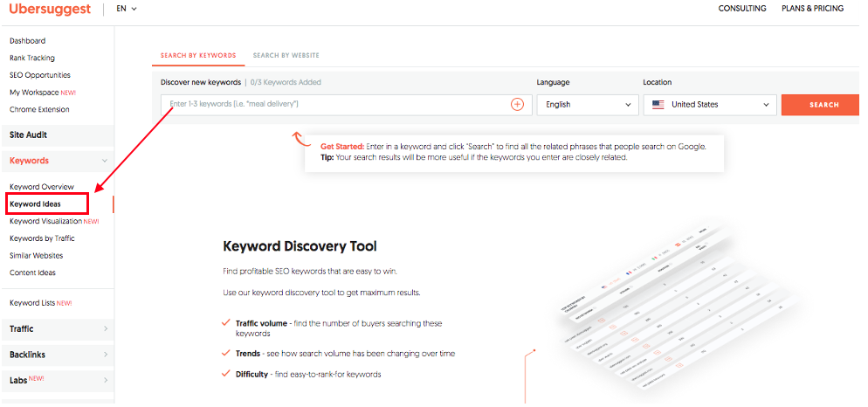Open the EN language switcher
Image resolution: width=868 pixels, height=407 pixels.
click(x=127, y=10)
